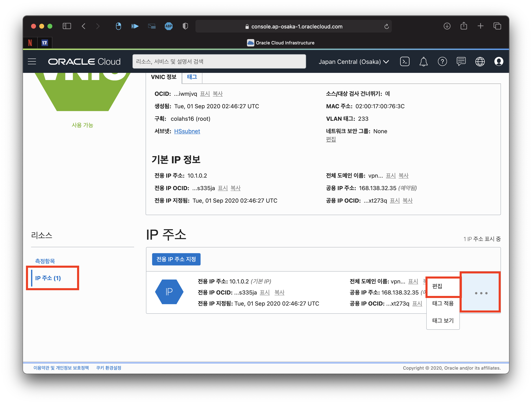Open the user profile avatar menu
This screenshot has width=532, height=404.
498,62
